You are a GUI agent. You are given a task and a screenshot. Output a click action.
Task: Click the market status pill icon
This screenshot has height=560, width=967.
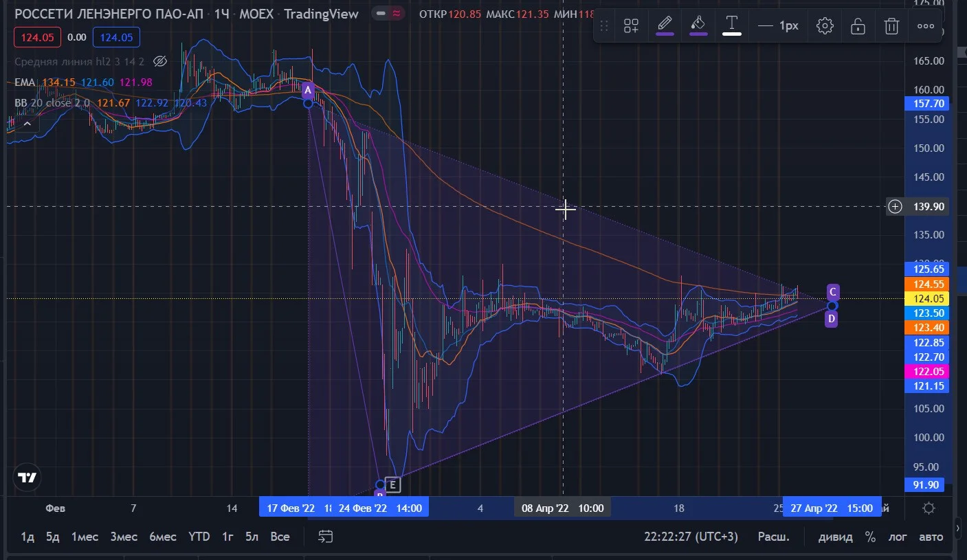[x=388, y=14]
